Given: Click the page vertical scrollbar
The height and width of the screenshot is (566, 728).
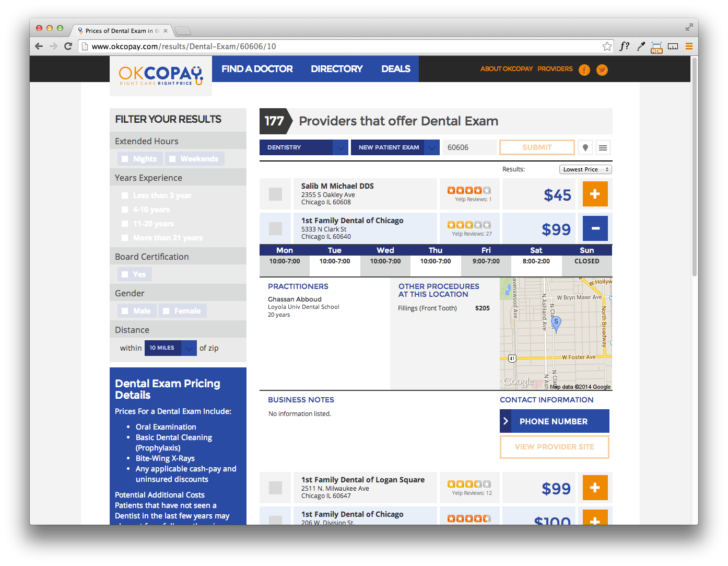Looking at the screenshot, I should point(695,166).
